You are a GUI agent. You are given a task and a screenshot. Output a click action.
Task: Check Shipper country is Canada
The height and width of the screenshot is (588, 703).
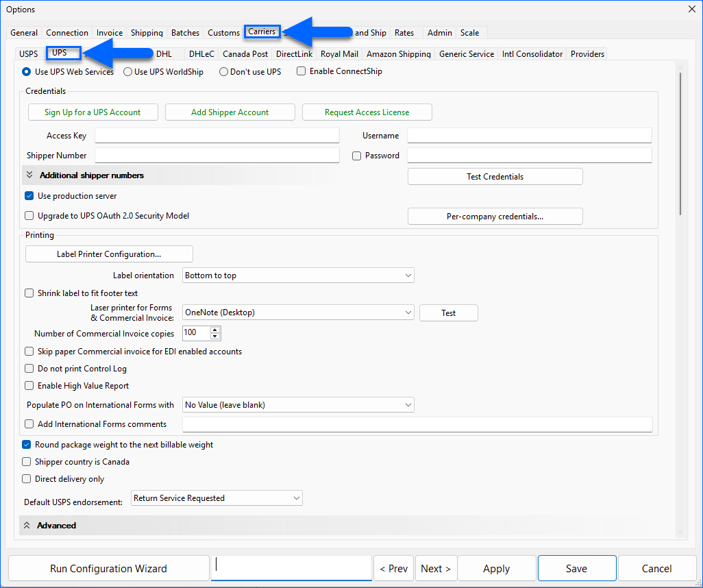tap(27, 462)
